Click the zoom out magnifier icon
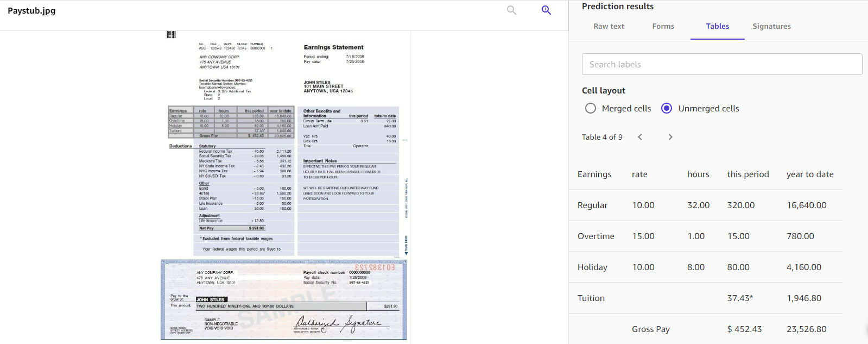Screen dimensions: 868x344 [x=511, y=10]
